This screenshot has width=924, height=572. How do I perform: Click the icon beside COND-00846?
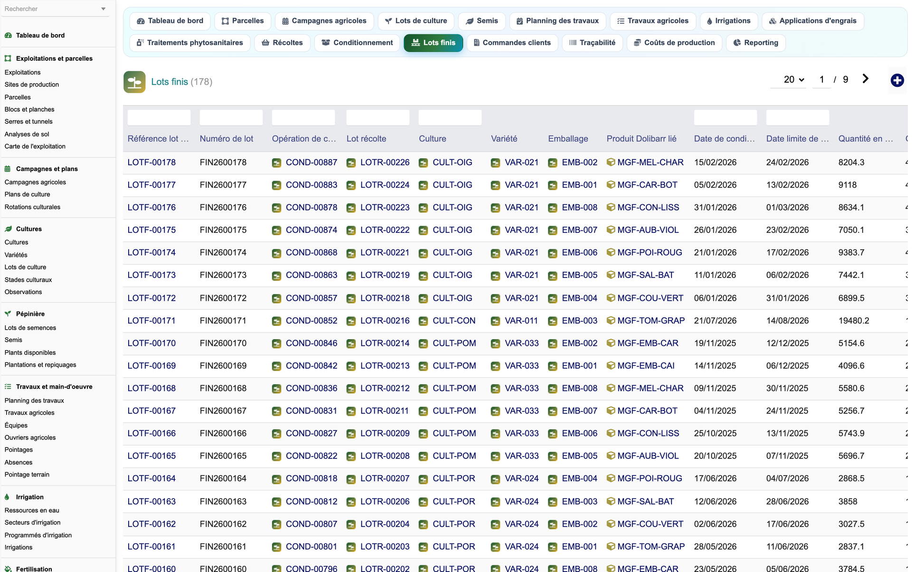[276, 343]
